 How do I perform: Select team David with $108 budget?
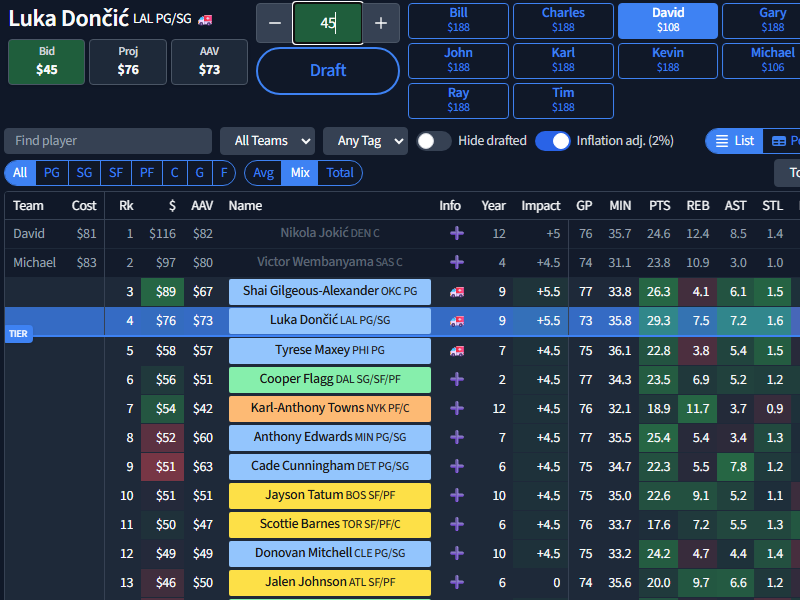(x=668, y=20)
